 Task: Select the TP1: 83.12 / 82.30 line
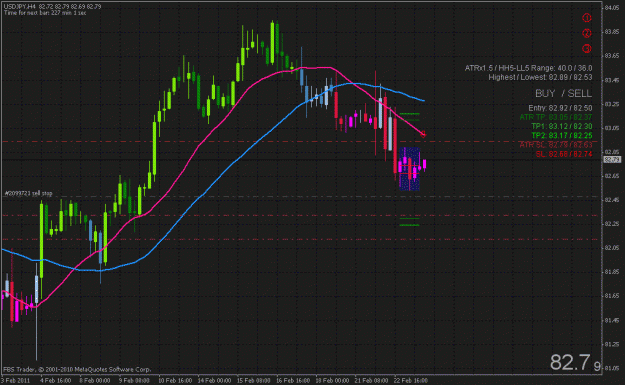coord(562,126)
